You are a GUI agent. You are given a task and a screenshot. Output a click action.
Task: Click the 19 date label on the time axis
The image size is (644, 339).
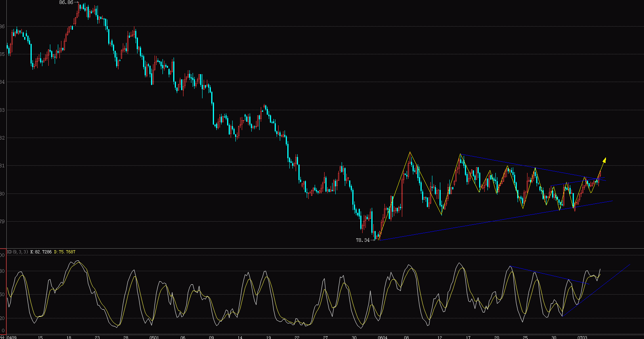pos(268,337)
